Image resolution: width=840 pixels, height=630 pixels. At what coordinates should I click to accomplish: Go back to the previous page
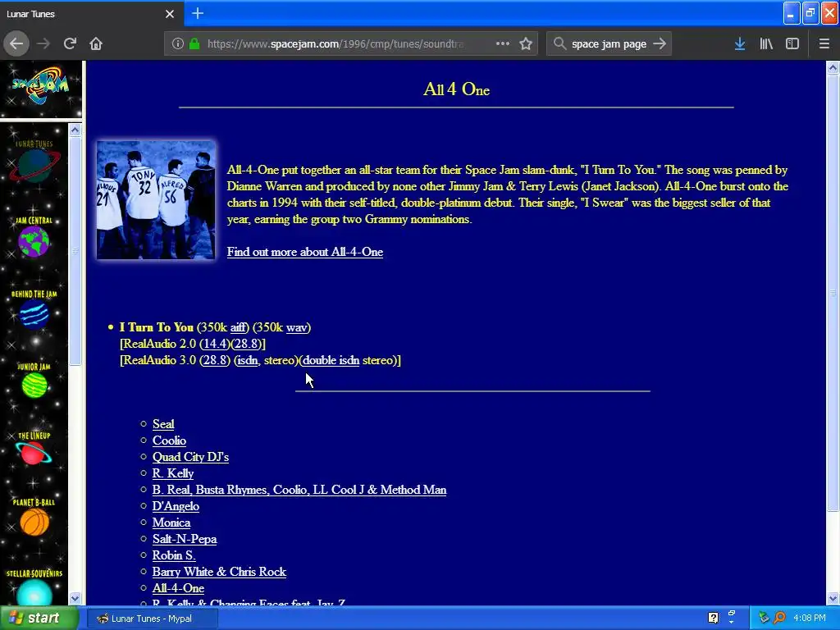pos(16,43)
